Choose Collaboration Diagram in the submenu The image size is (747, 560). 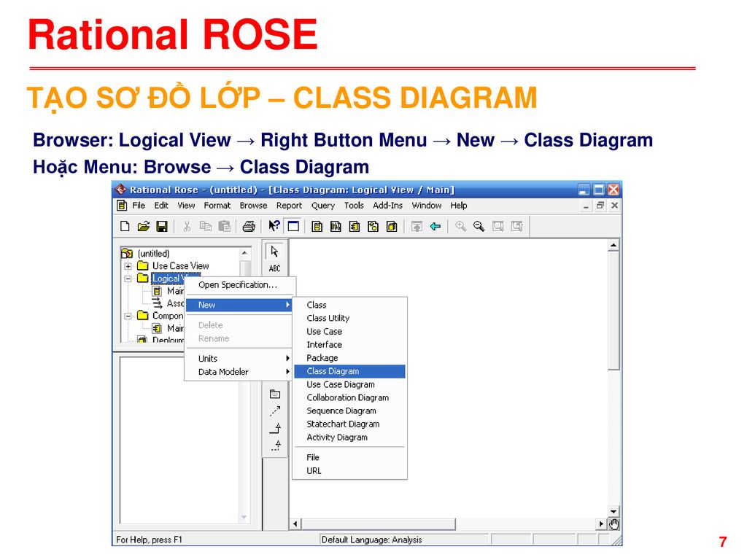click(x=349, y=398)
